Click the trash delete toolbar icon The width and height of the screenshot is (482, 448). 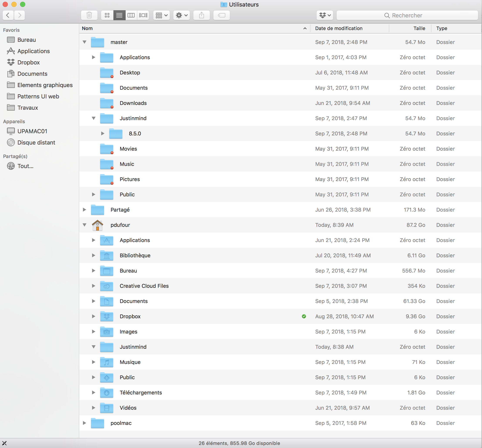[89, 15]
